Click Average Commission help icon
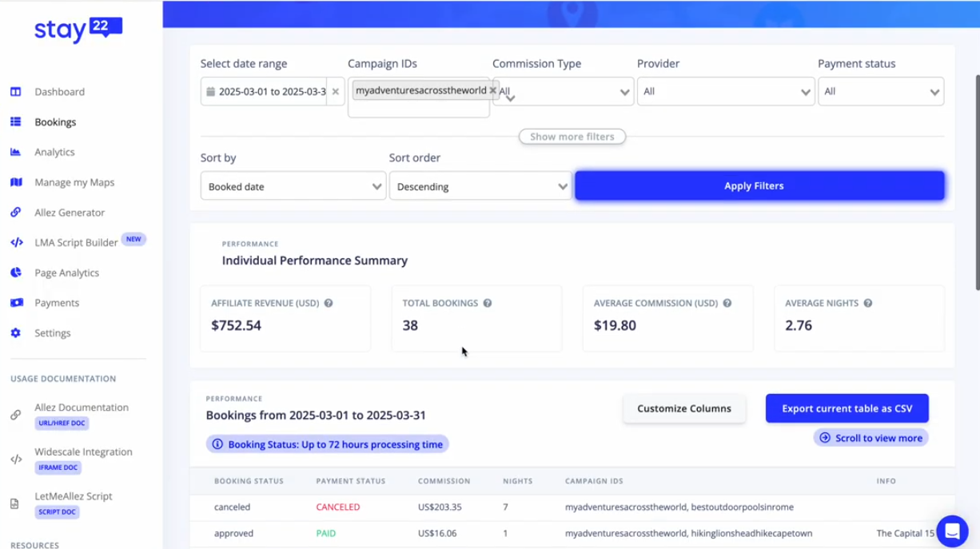 point(727,304)
